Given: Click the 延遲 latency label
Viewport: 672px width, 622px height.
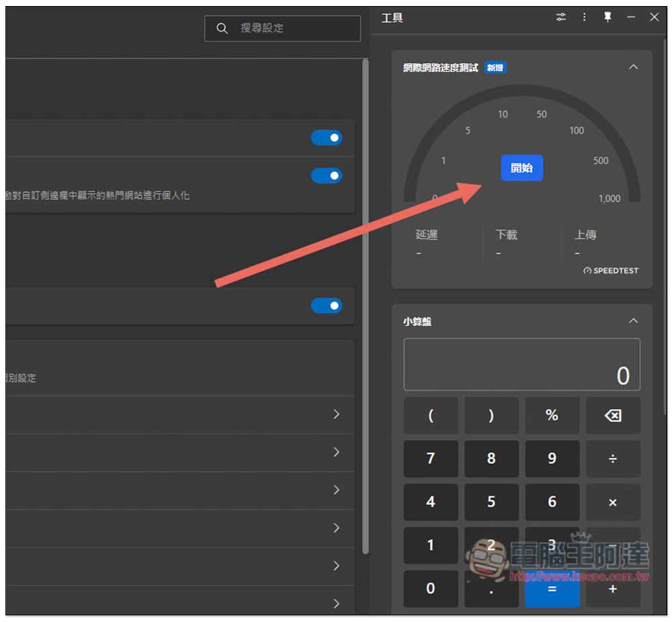Looking at the screenshot, I should 427,234.
